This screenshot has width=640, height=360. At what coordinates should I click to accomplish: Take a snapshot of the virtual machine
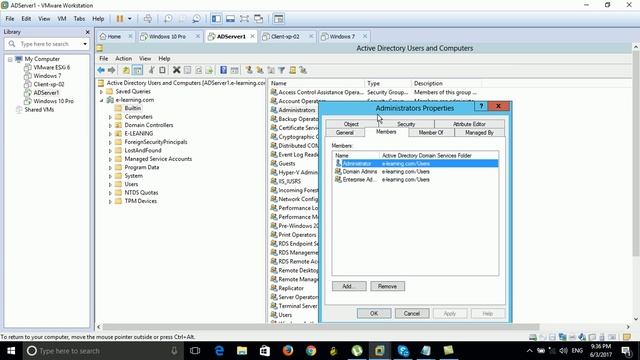click(x=168, y=19)
